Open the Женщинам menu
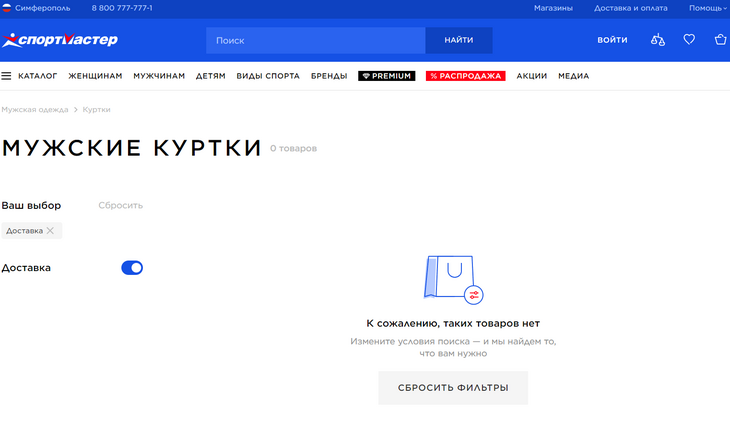Image resolution: width=730 pixels, height=432 pixels. point(95,76)
